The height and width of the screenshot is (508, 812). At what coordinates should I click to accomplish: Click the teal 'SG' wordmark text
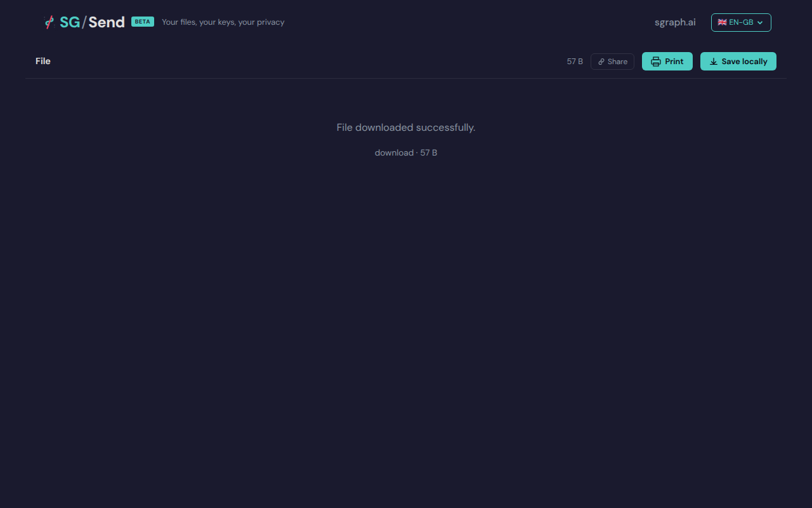[x=69, y=22]
